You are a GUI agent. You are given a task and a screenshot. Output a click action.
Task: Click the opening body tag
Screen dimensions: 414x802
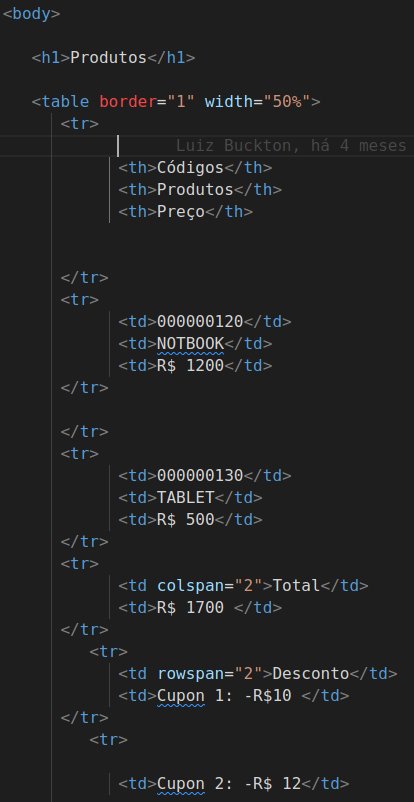click(x=31, y=14)
